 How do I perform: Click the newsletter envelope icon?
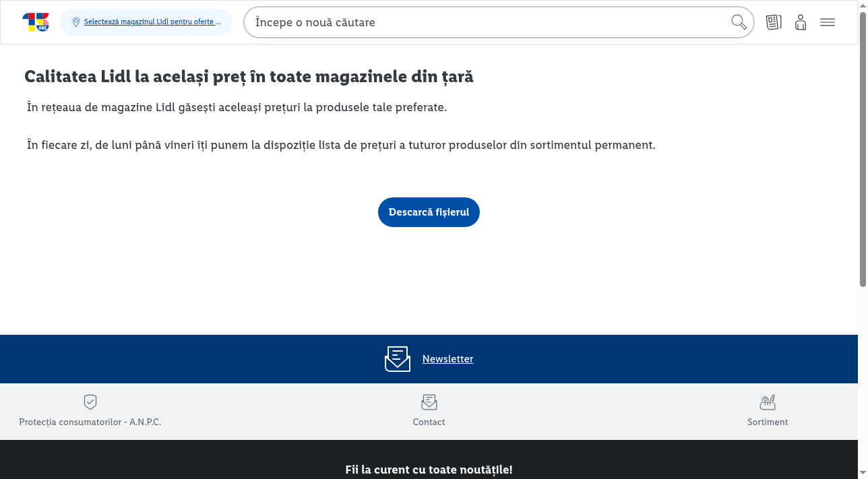tap(398, 359)
